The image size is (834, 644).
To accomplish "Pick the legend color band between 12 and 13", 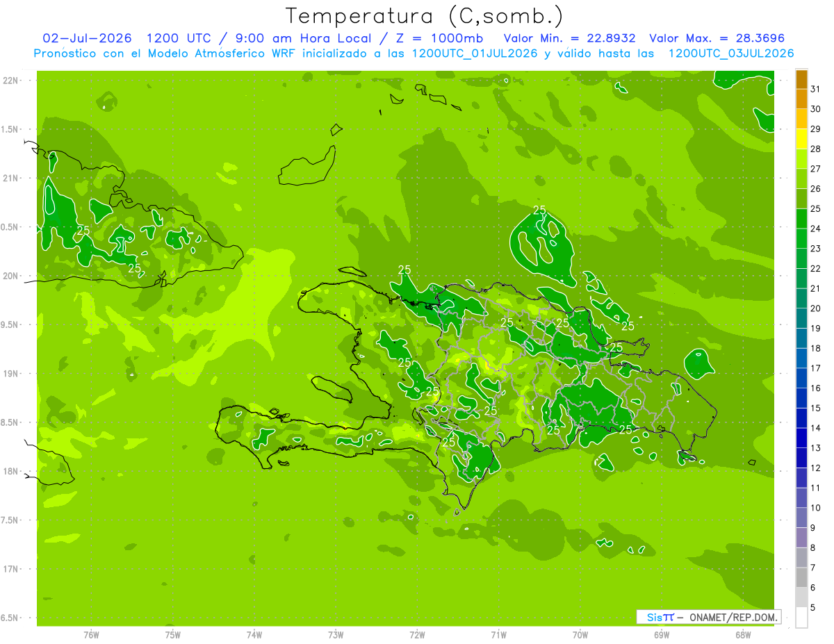I will [x=801, y=458].
